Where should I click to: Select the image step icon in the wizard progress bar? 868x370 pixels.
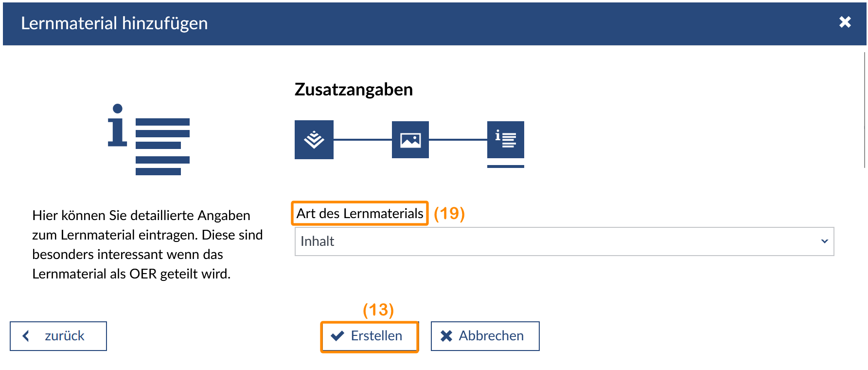pyautogui.click(x=409, y=140)
